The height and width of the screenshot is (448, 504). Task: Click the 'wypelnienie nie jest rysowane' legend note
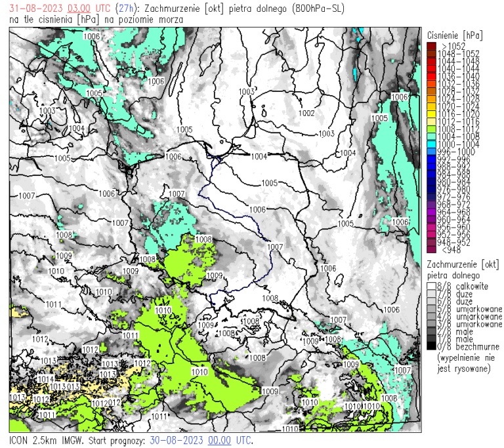pos(463,364)
